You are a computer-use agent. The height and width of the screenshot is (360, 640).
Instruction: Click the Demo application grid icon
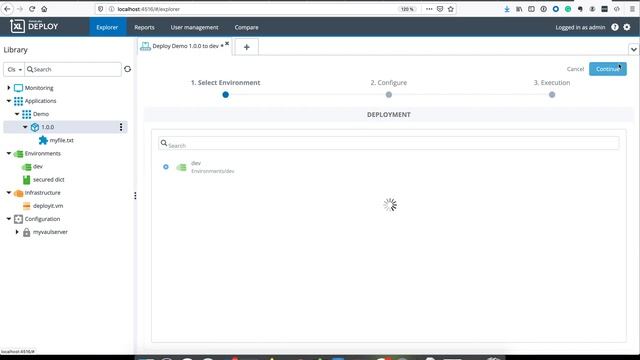27,114
